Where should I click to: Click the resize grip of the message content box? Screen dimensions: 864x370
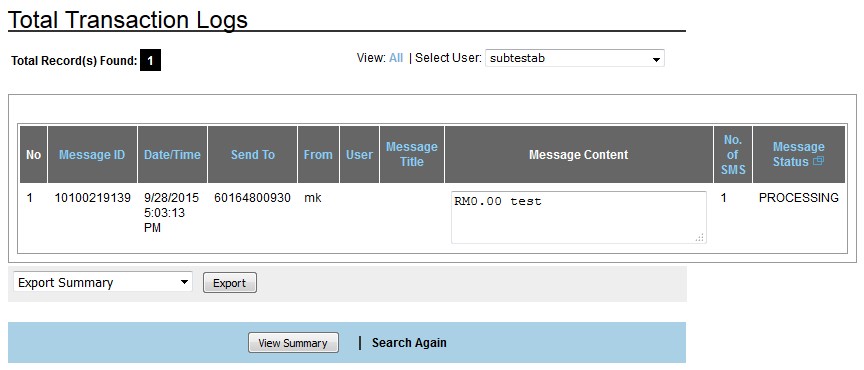pos(700,238)
